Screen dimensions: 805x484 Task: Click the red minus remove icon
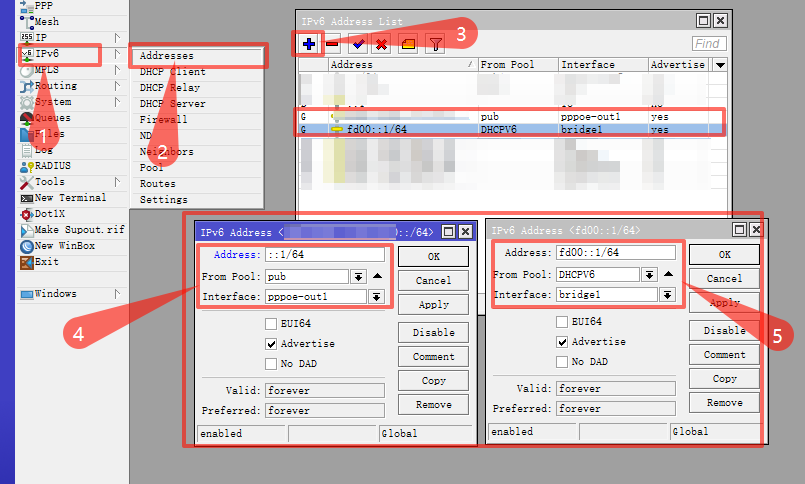[332, 44]
